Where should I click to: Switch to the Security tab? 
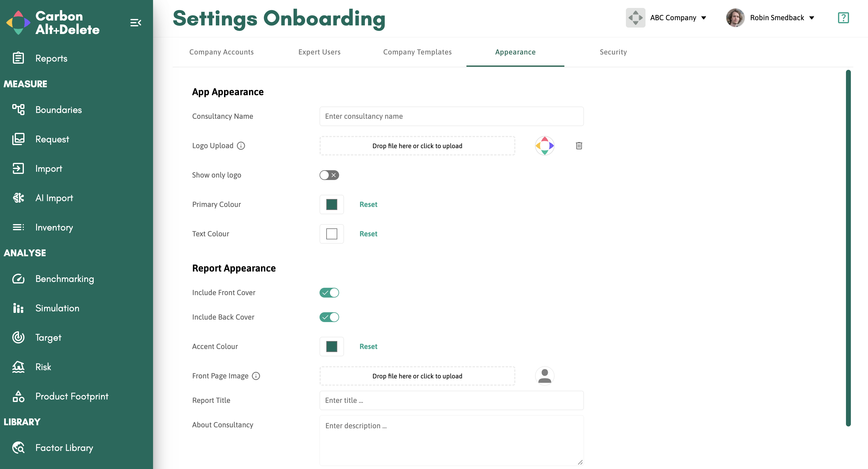pyautogui.click(x=613, y=52)
